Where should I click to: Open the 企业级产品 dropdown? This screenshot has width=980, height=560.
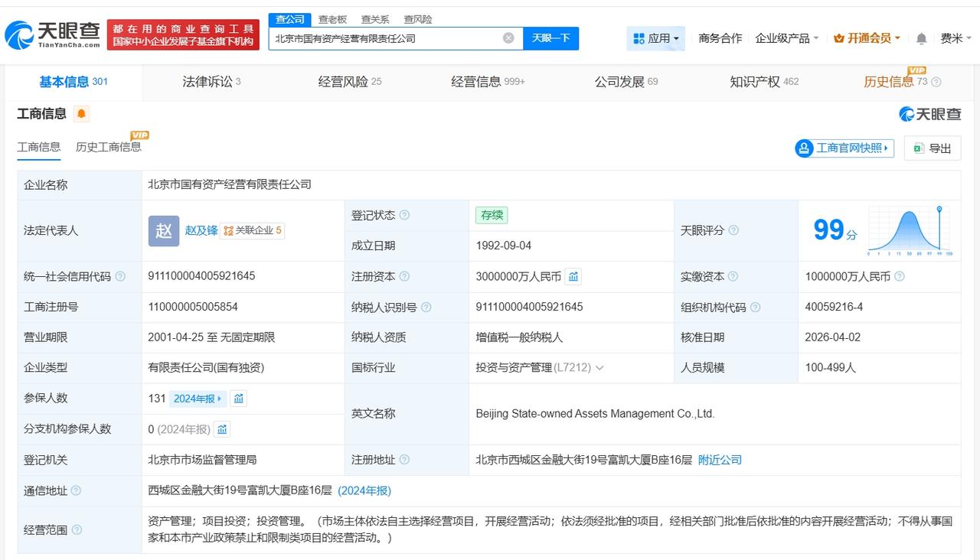click(786, 38)
